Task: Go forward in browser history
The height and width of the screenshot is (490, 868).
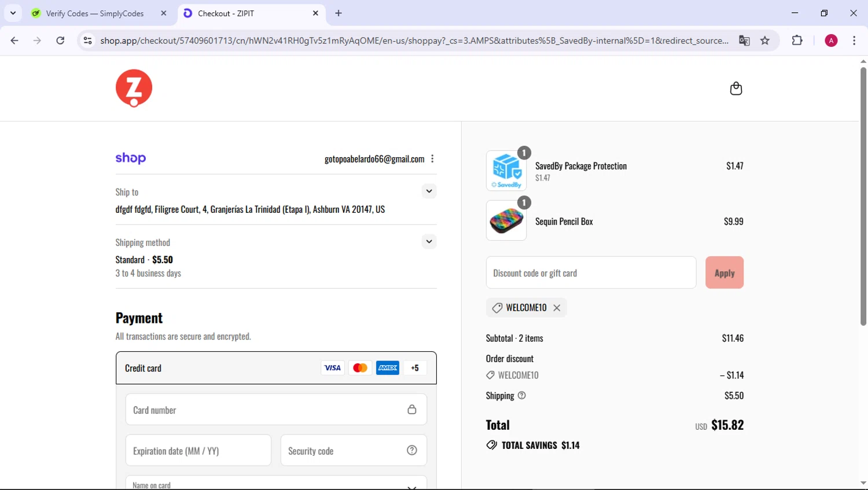Action: pos(37,40)
